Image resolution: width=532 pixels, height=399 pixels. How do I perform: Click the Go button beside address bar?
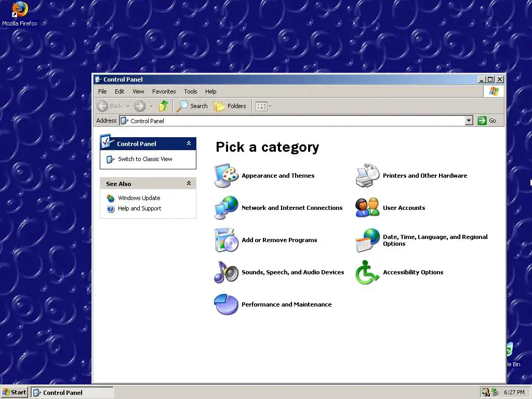click(487, 121)
